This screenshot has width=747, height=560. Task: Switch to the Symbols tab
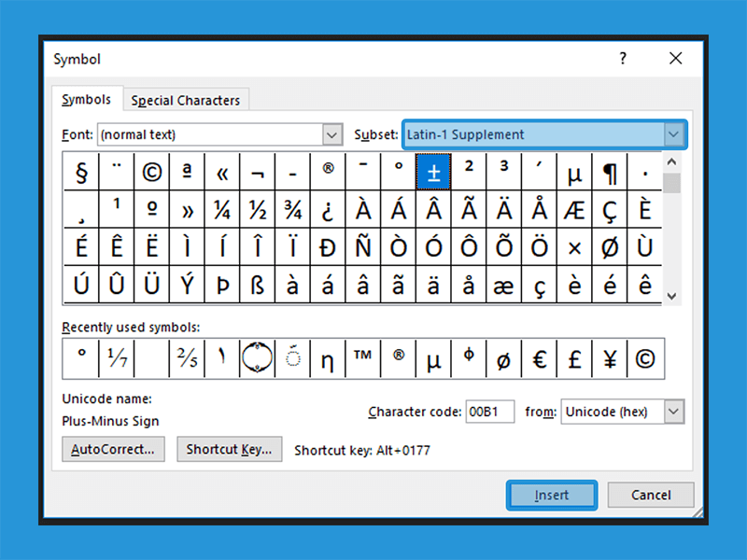point(87,100)
